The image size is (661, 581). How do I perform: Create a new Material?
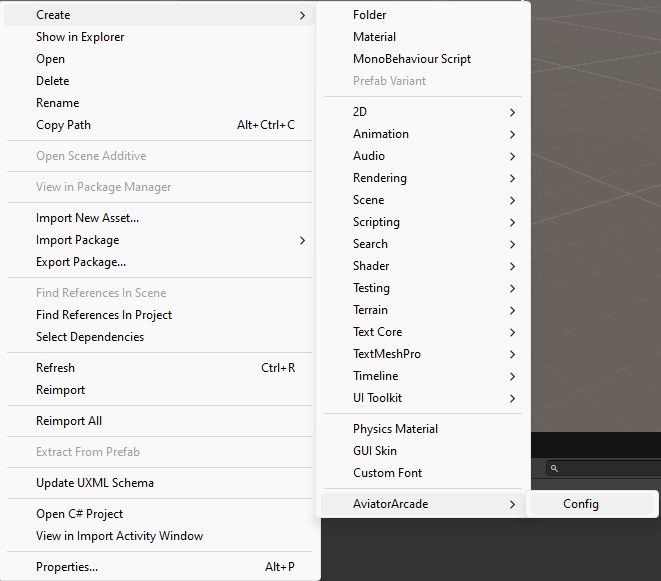423,37
